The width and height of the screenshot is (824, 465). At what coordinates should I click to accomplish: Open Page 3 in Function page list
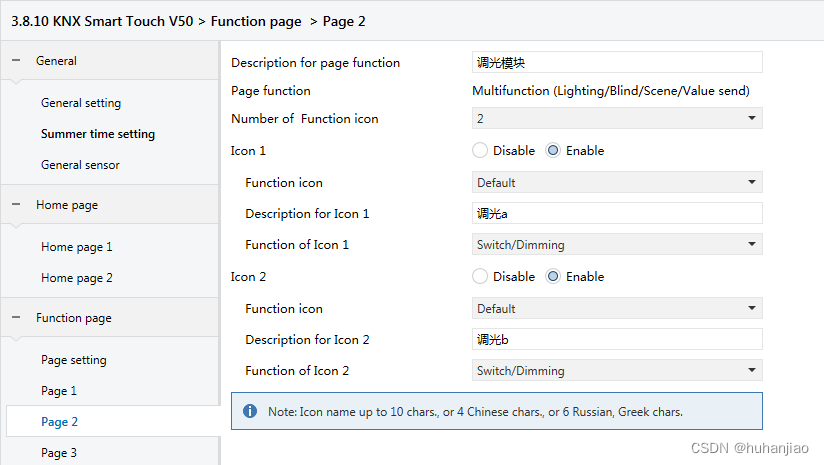click(x=59, y=453)
